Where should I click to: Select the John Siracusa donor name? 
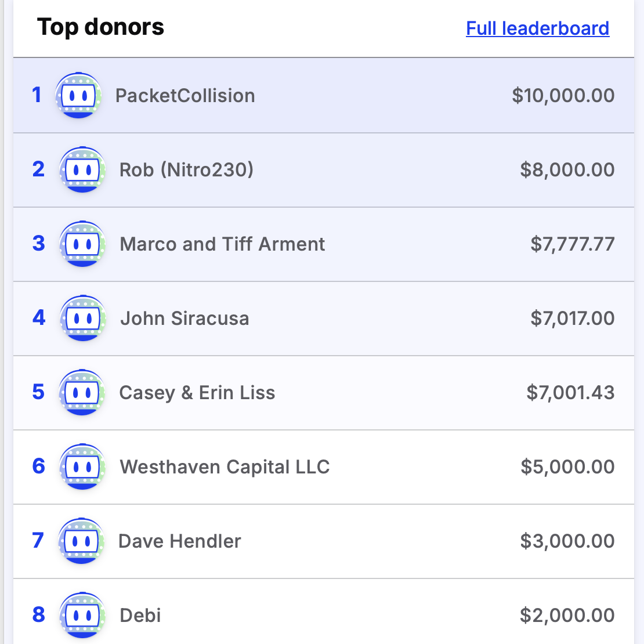pyautogui.click(x=185, y=319)
